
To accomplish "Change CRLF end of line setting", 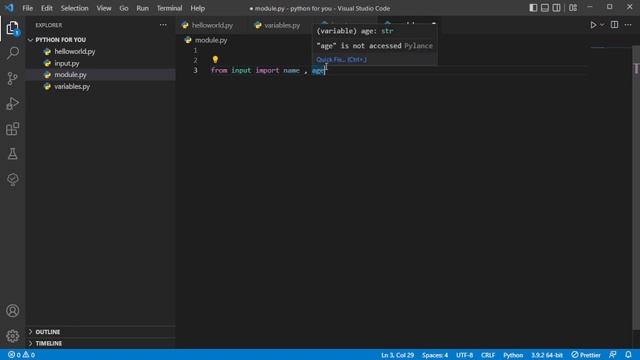I will coord(488,355).
